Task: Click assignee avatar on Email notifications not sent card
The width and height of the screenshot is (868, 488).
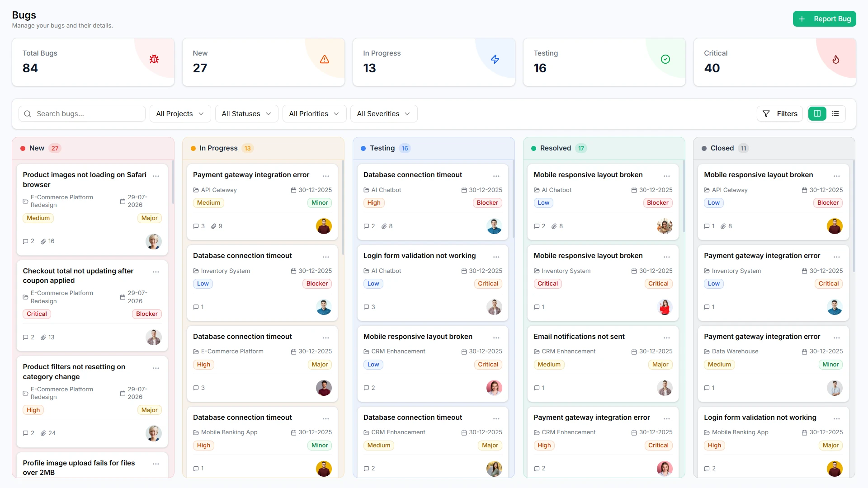Action: [x=665, y=388]
